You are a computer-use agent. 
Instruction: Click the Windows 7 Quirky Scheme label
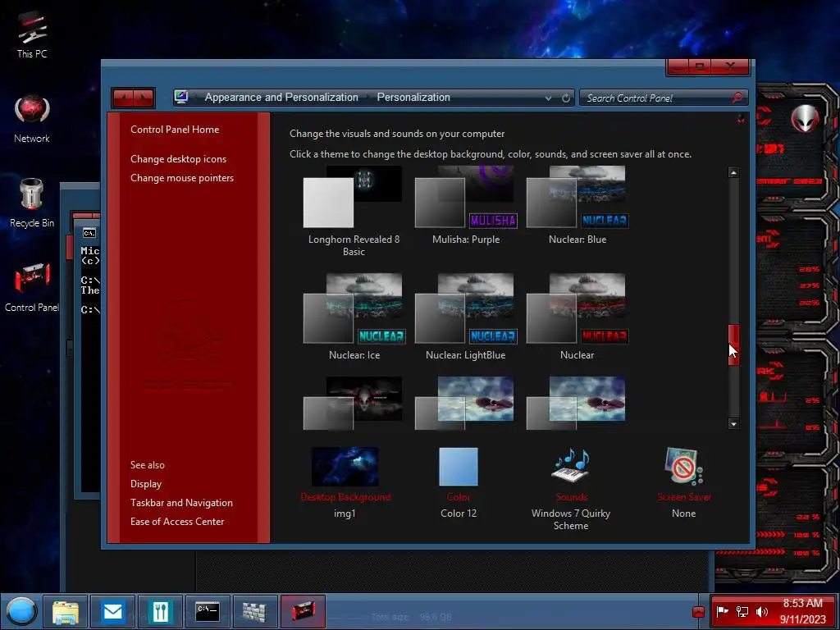tap(571, 519)
